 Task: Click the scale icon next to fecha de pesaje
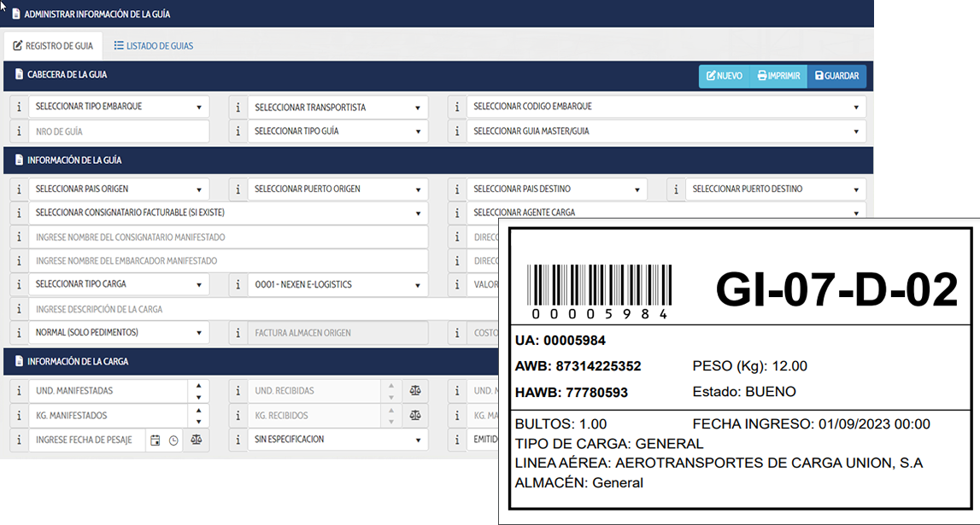coord(196,440)
